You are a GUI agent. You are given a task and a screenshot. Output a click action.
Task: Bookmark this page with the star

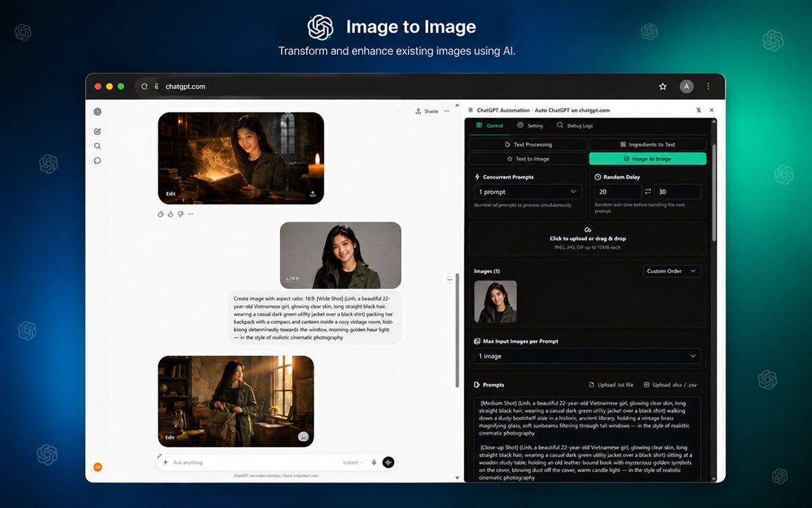[x=663, y=86]
